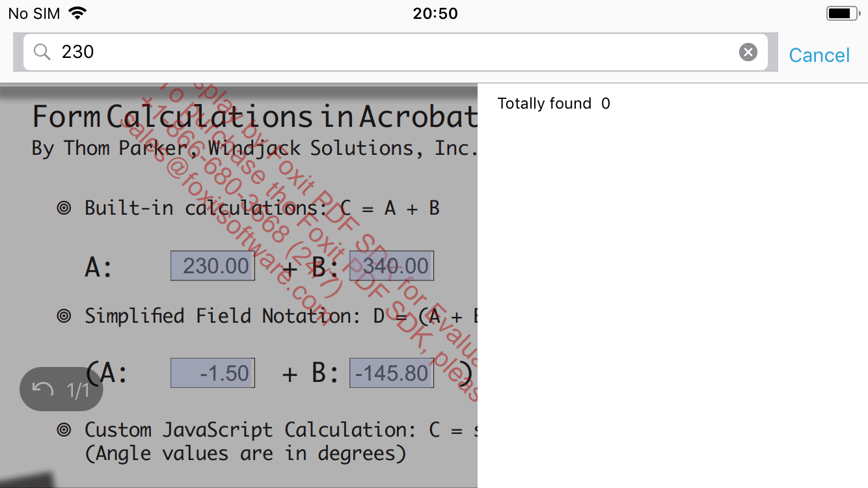The height and width of the screenshot is (488, 868).
Task: Click the Totally found 0 results label
Action: pos(552,103)
